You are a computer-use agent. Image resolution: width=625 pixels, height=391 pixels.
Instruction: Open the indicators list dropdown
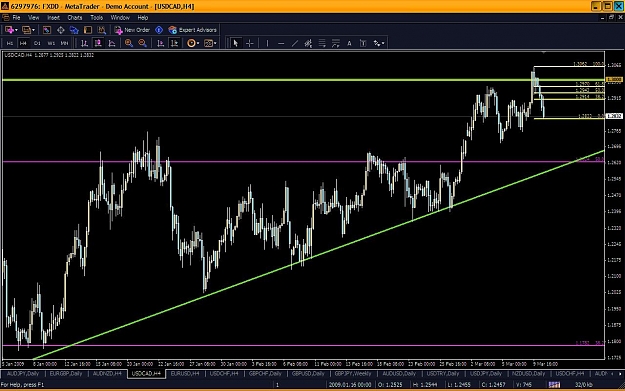193,43
